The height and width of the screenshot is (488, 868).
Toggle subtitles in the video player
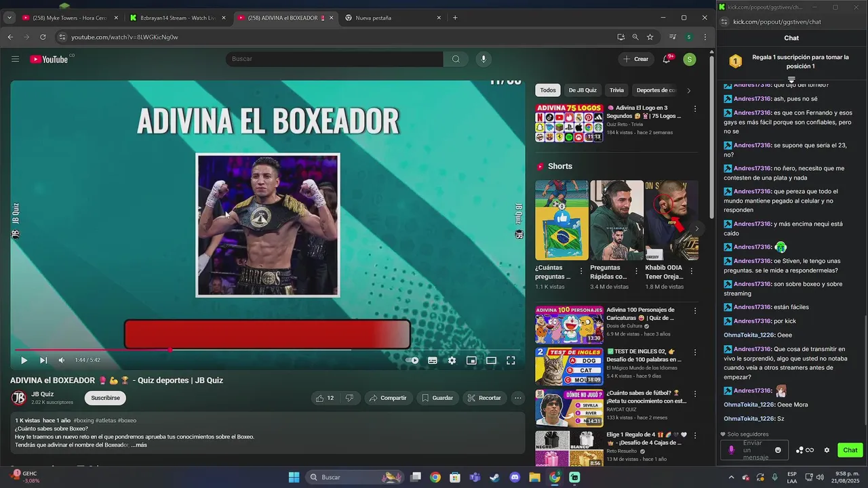tap(433, 361)
